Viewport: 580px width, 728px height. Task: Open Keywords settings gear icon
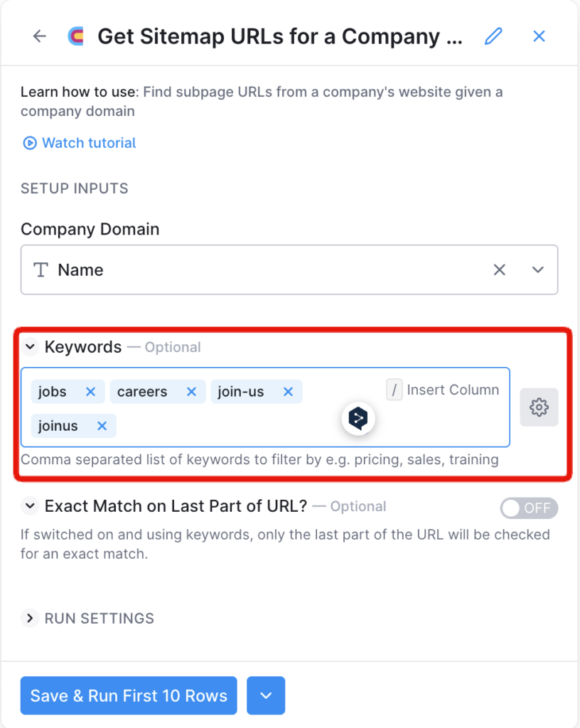[539, 407]
